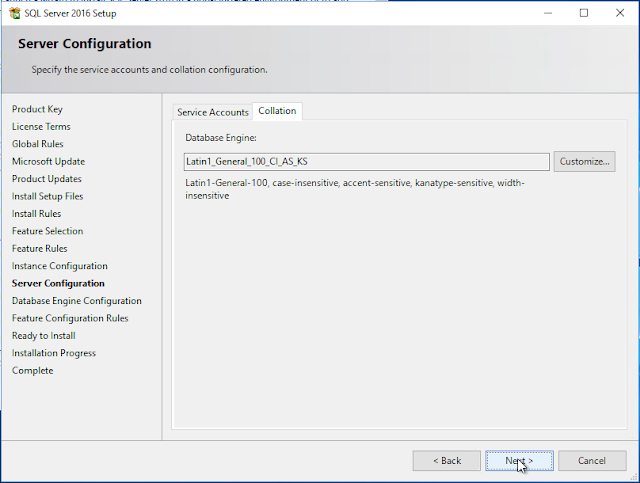
Task: Click the SQL Server 2016 Setup title text
Action: pyautogui.click(x=70, y=13)
